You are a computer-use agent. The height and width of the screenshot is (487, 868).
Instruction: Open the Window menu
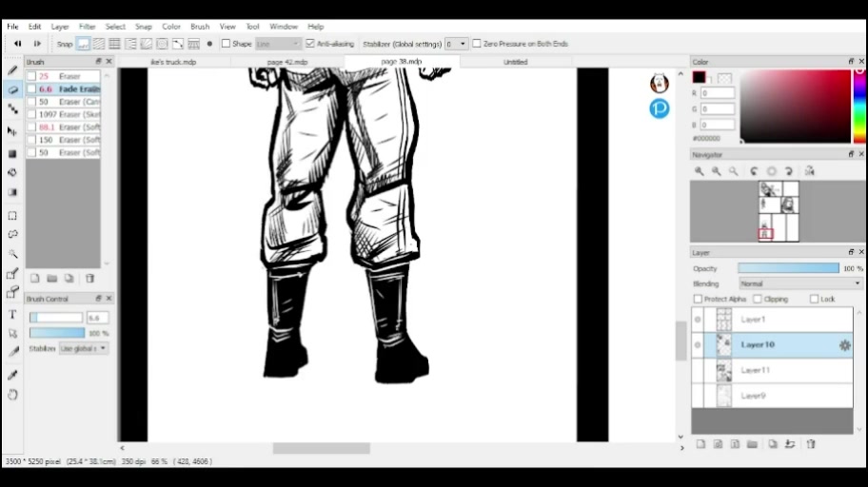tap(284, 27)
